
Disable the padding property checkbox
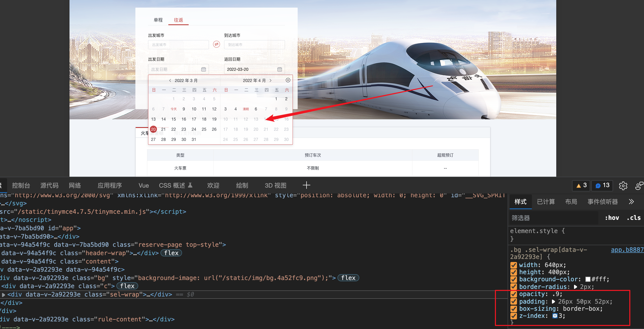(514, 302)
